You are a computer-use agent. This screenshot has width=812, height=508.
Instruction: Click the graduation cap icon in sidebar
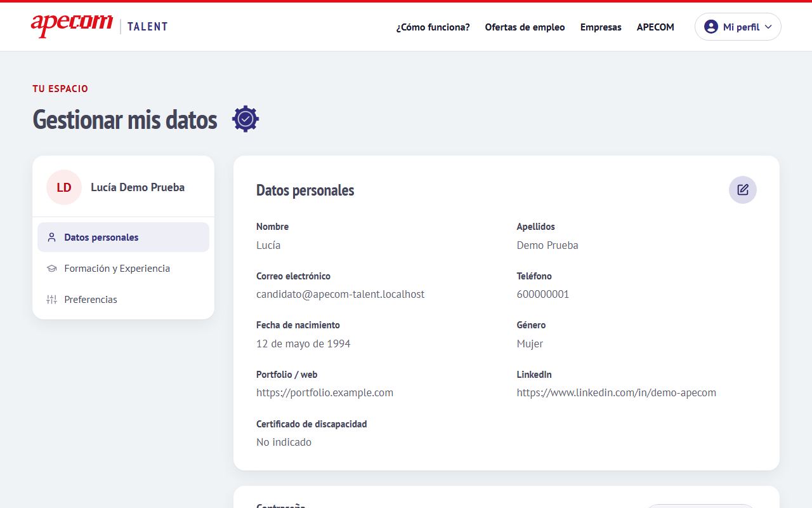pos(52,269)
